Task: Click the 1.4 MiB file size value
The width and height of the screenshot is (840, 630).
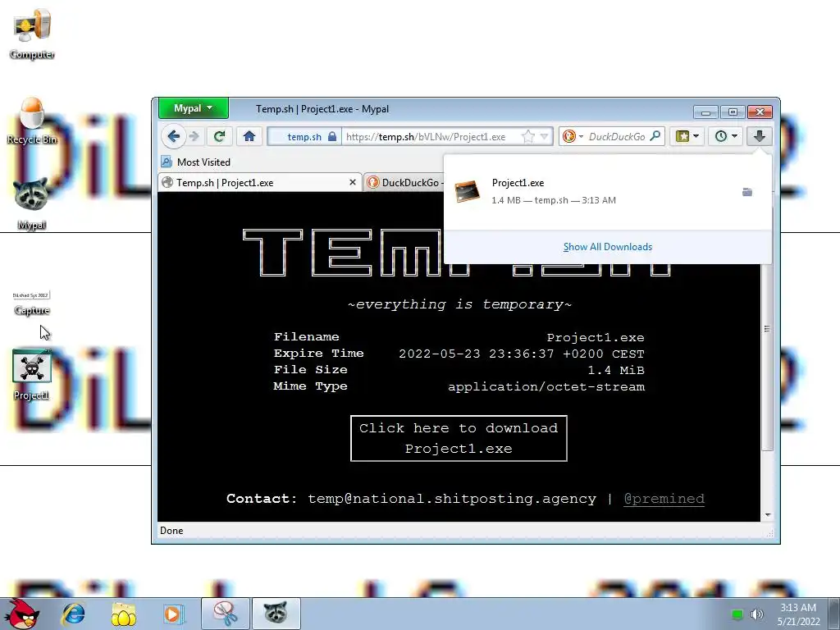Action: [x=616, y=370]
